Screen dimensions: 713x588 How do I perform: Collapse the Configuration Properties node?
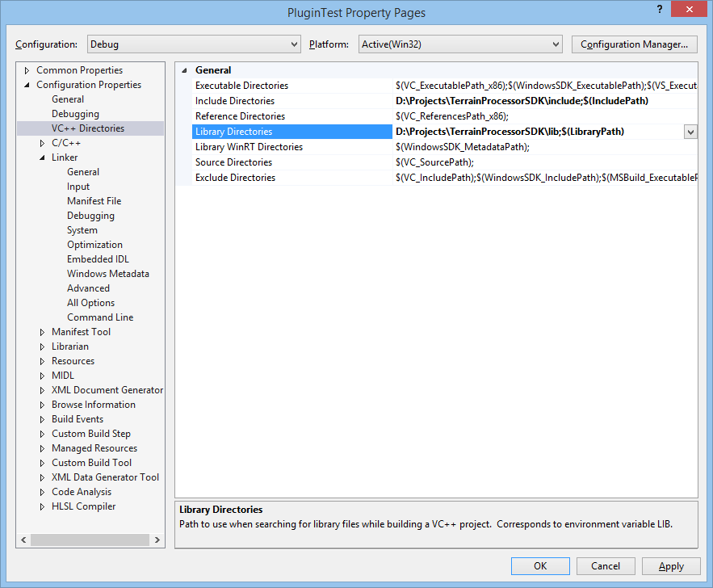point(28,85)
